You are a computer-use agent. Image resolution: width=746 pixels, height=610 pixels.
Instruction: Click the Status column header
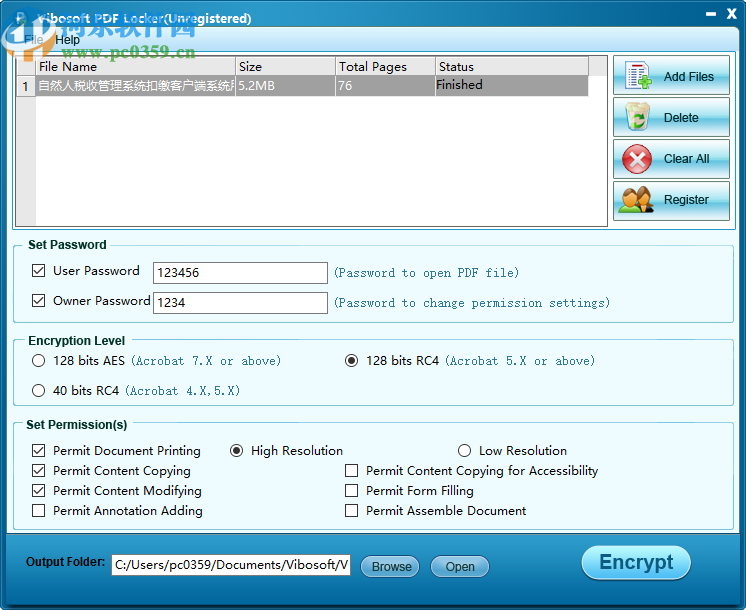point(512,66)
